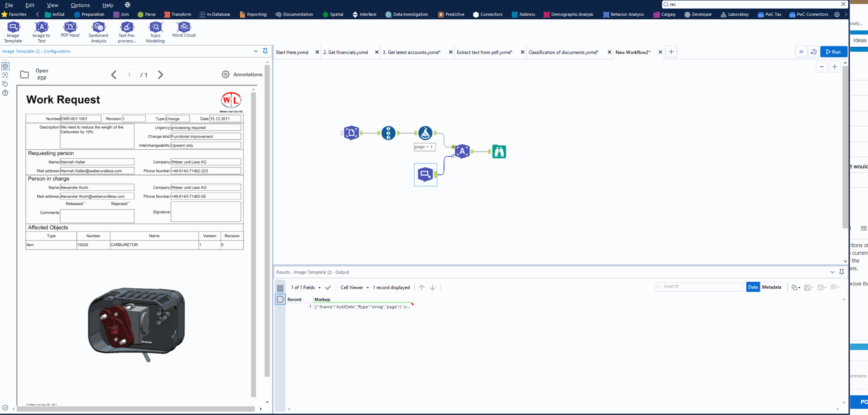Add a new workflow tab
The height and width of the screenshot is (415, 868).
[671, 52]
